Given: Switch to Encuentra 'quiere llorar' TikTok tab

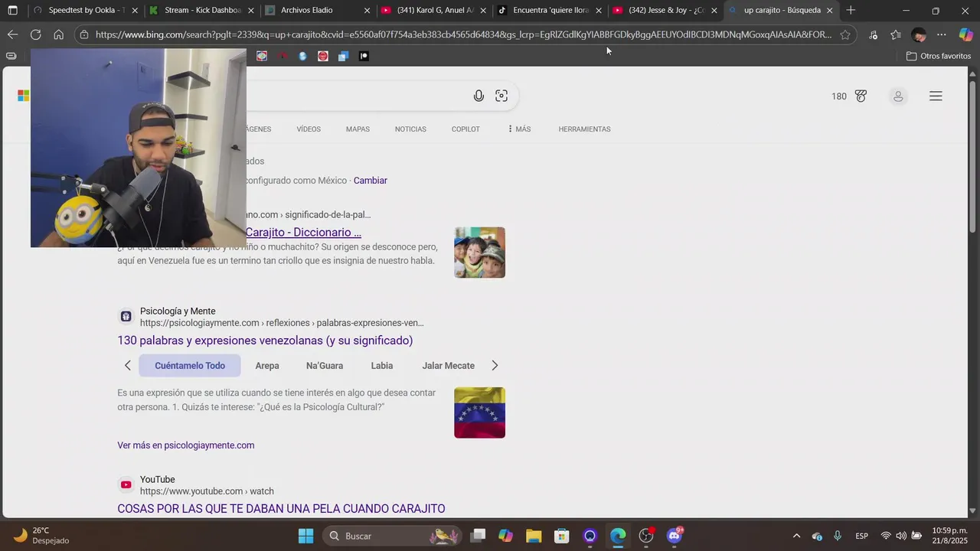Looking at the screenshot, I should (x=550, y=11).
